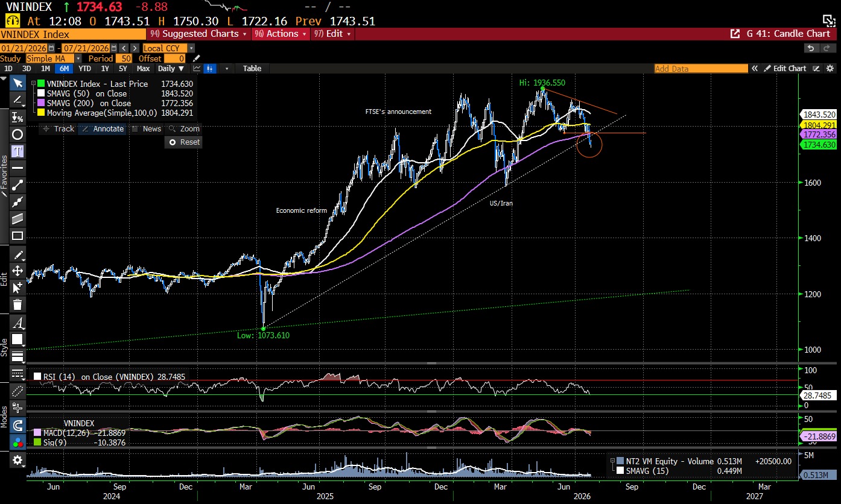Click the Reset button
The height and width of the screenshot is (504, 841).
click(184, 142)
